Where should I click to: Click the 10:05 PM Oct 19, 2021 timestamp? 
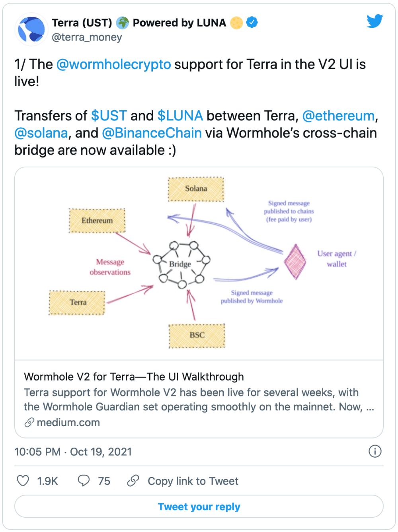[x=73, y=452]
